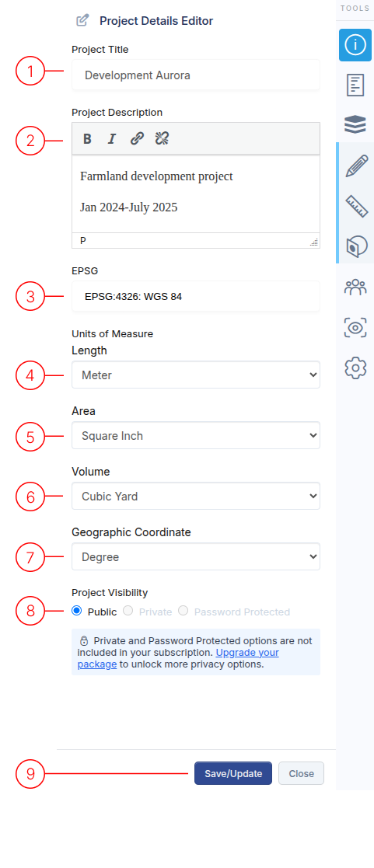The width and height of the screenshot is (374, 868).
Task: Open the eye view-focus tool
Action: point(355,328)
